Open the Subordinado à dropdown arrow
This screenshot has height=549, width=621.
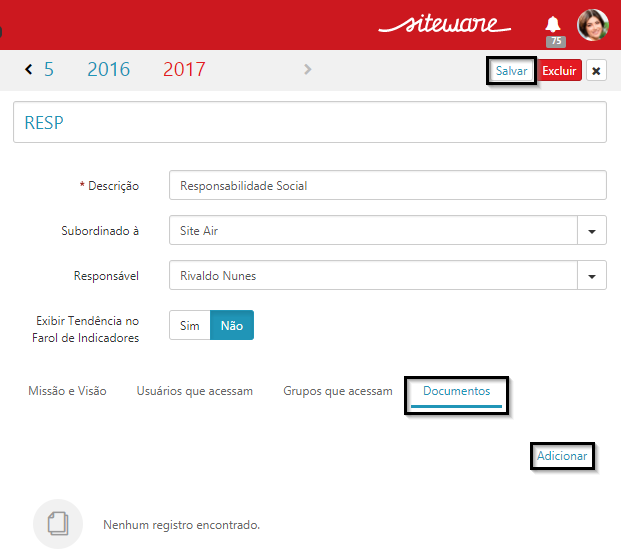tap(592, 231)
